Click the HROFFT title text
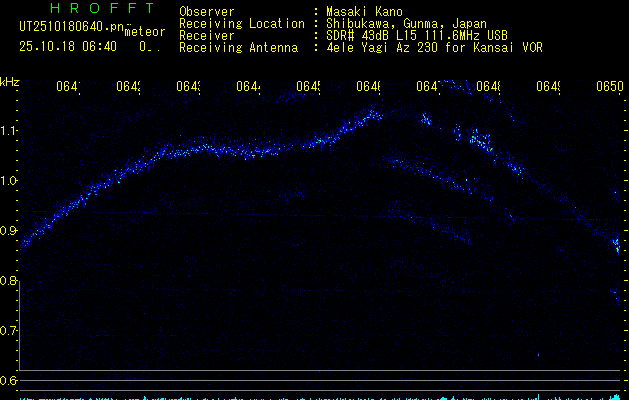This screenshot has height=400, width=629. [x=102, y=8]
